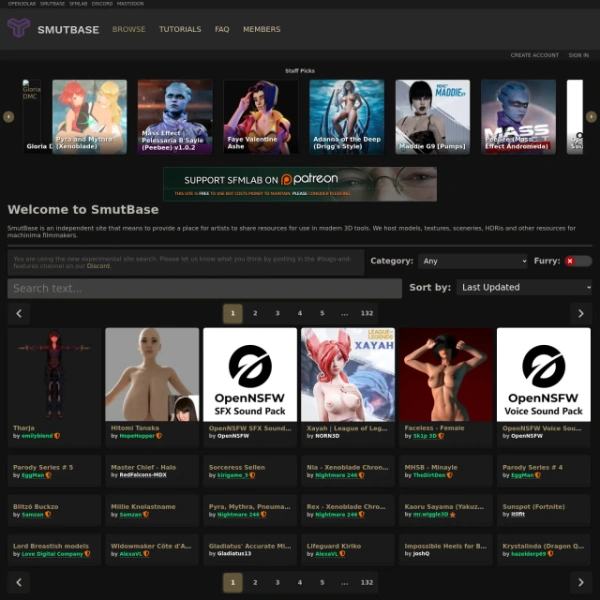
Task: Click Sign In
Action: tap(579, 55)
